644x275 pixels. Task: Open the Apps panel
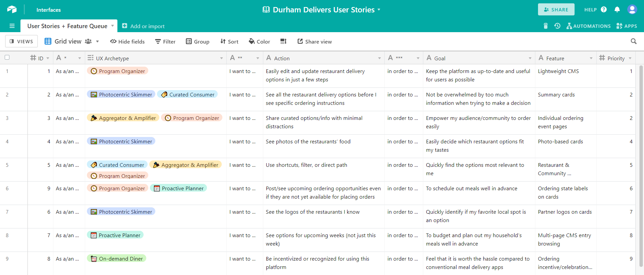627,26
